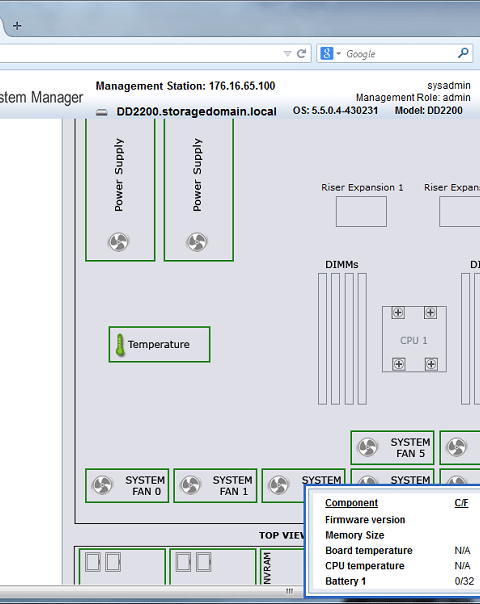Reload the page with the refresh icon

pyautogui.click(x=301, y=54)
